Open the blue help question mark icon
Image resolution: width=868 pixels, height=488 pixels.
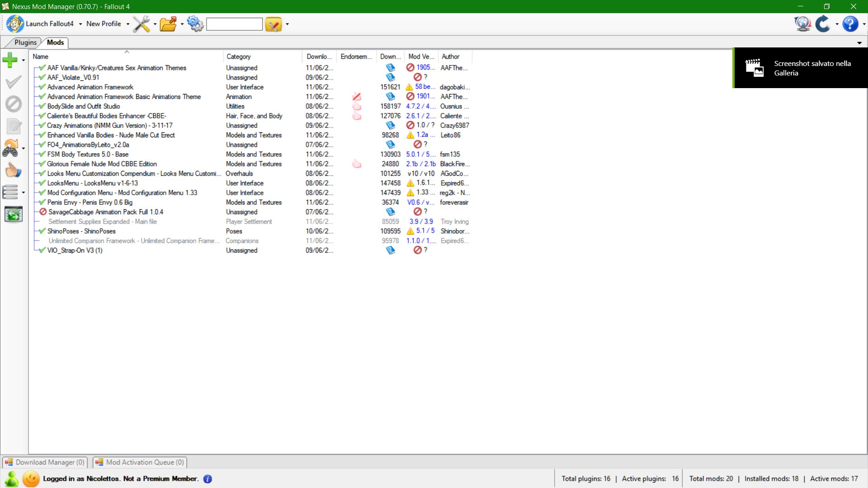pos(850,24)
